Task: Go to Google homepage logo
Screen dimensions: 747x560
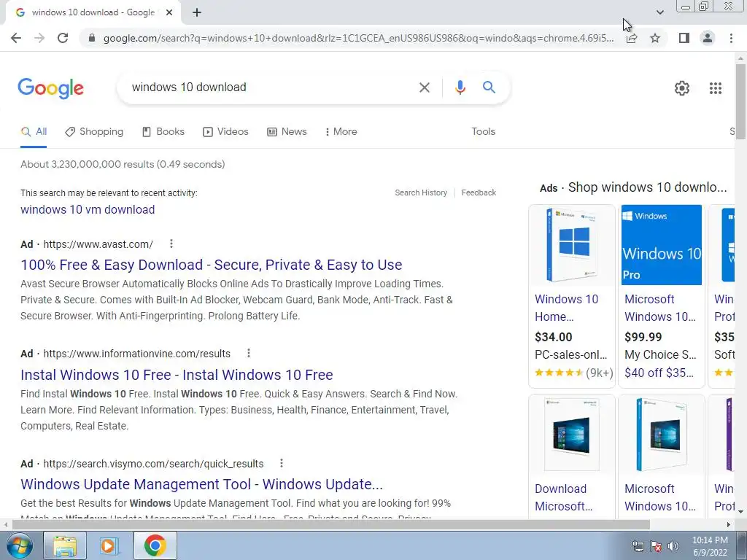Action: 51,88
